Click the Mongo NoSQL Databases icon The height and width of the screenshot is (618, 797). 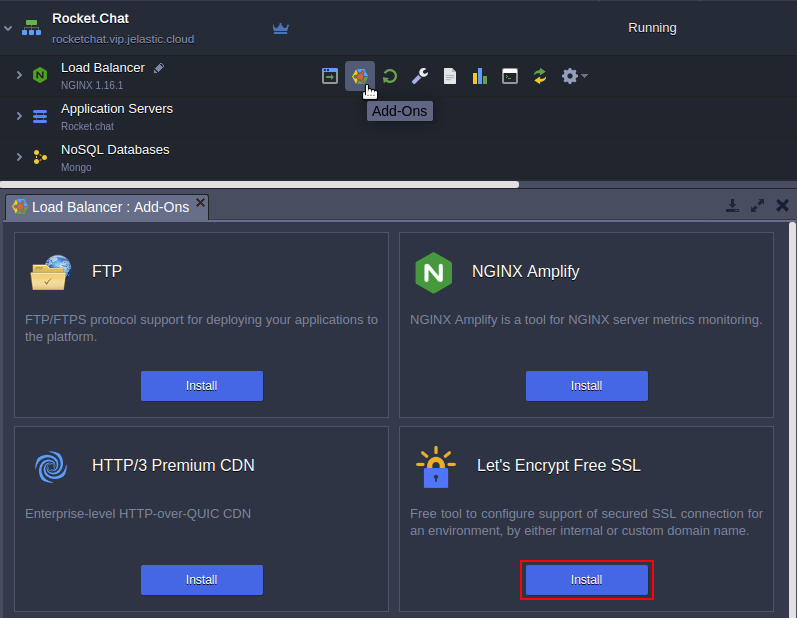[40, 157]
